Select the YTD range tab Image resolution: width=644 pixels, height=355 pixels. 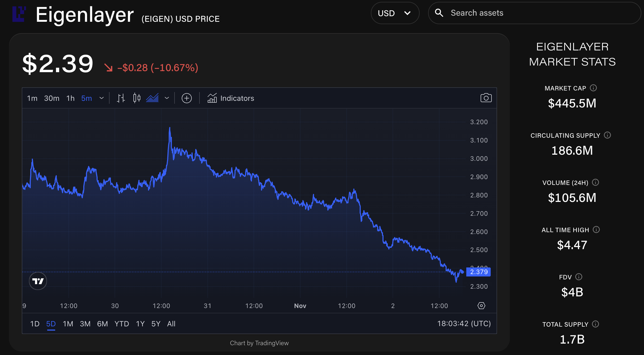click(122, 324)
